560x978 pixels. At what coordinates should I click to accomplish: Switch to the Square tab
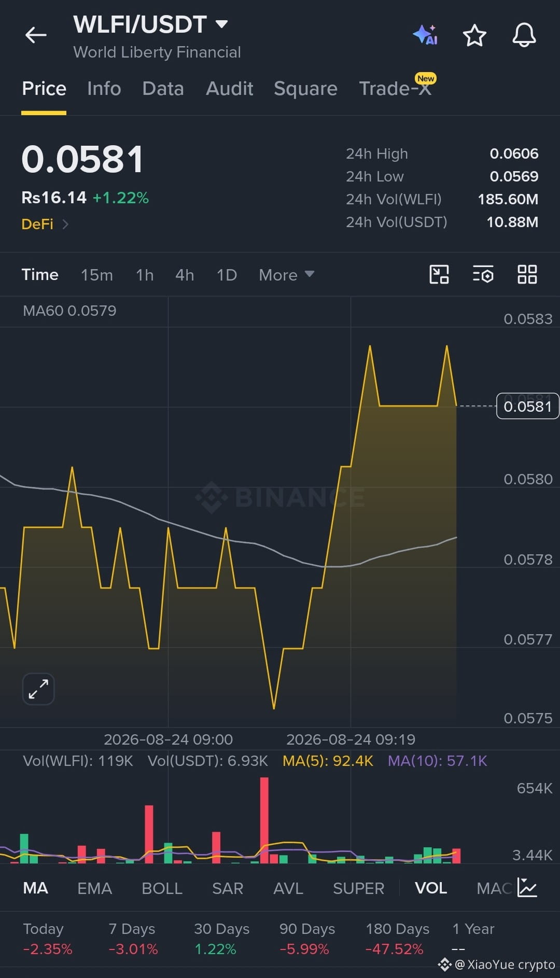[306, 89]
